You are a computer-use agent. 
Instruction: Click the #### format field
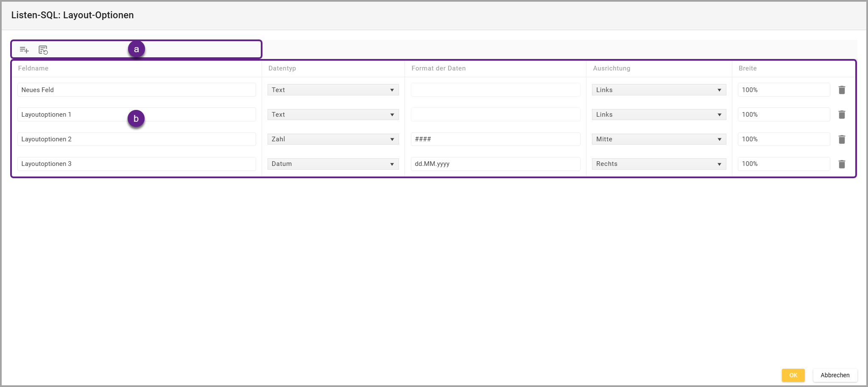tap(495, 139)
